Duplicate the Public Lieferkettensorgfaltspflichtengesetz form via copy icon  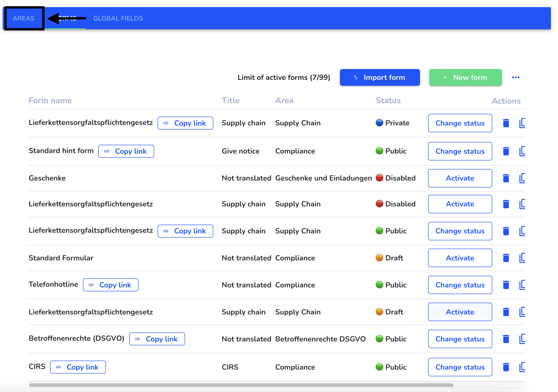coord(522,231)
